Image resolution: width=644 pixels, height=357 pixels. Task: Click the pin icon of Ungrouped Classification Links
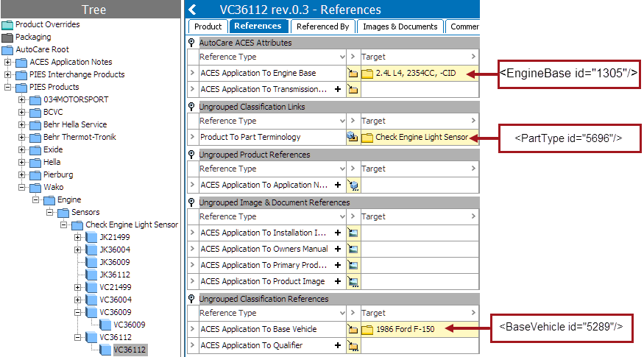pos(191,107)
